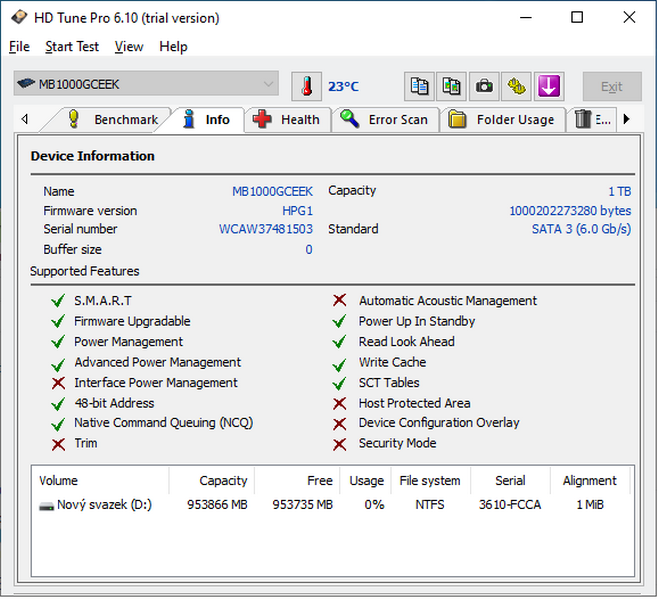Click the drive icon beside Nový svazek (D:)
Image resolution: width=659 pixels, height=600 pixels.
[46, 506]
